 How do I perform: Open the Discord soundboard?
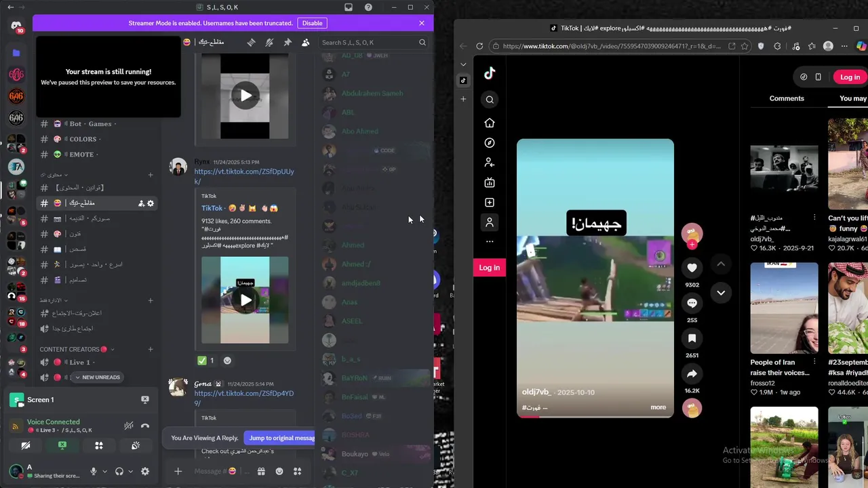coord(136,445)
